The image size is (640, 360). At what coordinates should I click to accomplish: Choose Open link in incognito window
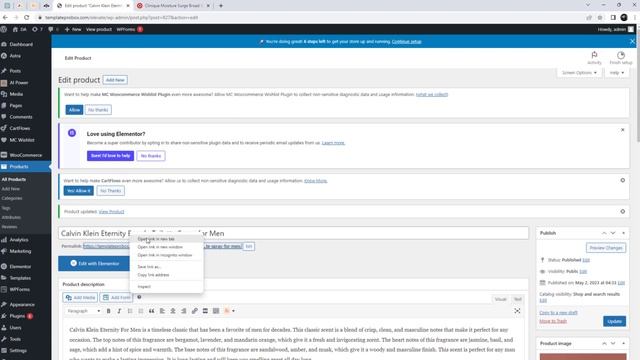tap(167, 255)
